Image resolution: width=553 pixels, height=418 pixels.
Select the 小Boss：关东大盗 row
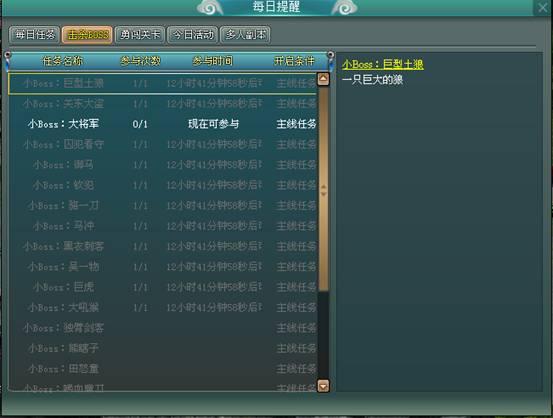(x=163, y=104)
